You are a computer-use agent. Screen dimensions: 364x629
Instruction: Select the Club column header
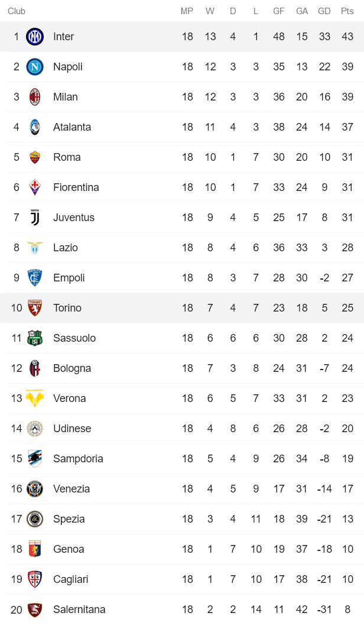tap(17, 11)
